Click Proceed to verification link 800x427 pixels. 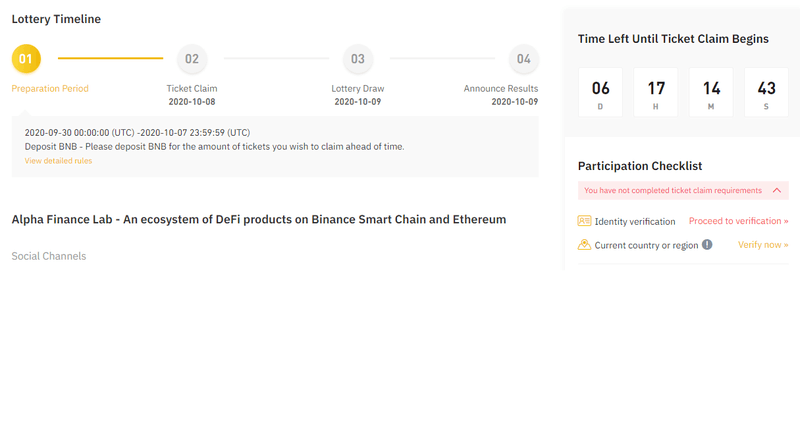738,221
